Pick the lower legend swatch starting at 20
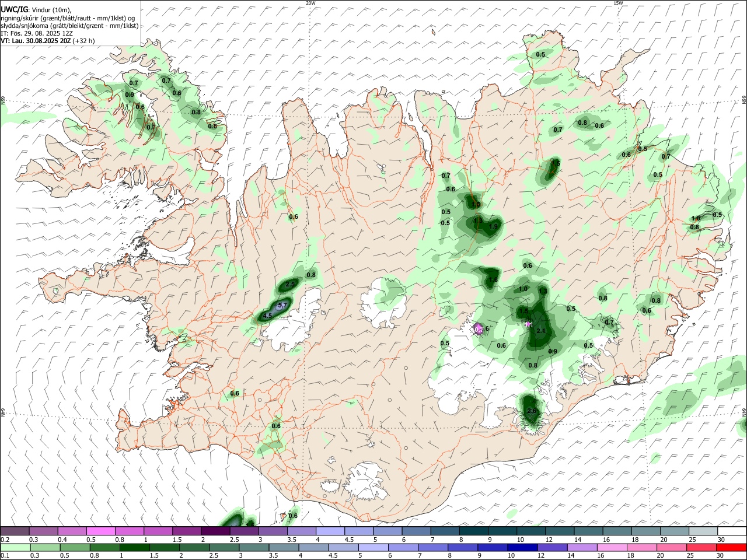This screenshot has width=747, height=560. point(672,547)
